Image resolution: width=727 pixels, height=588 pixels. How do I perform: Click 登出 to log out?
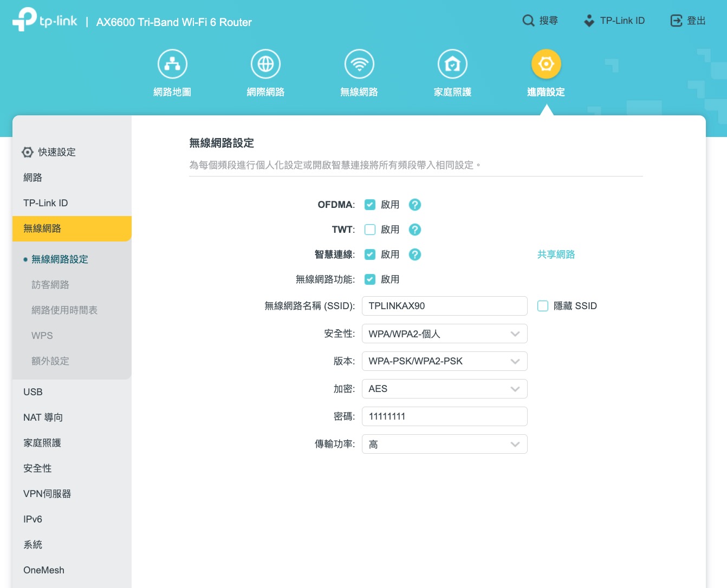tap(688, 21)
